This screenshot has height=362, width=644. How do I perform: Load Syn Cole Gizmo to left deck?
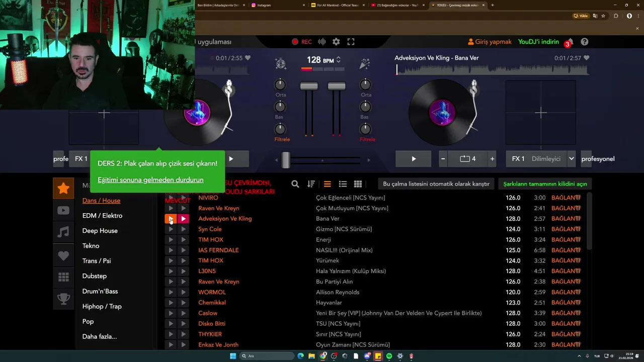pyautogui.click(x=171, y=229)
